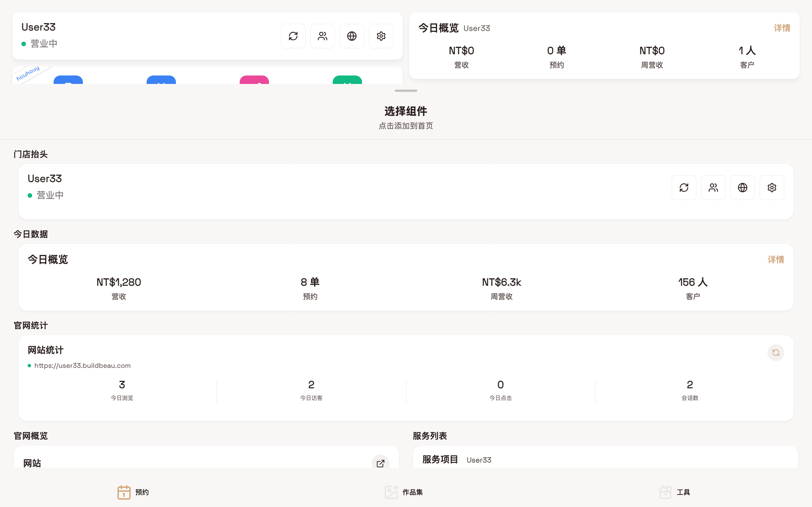This screenshot has height=507, width=812.
Task: Open the globe icon on the 门店抬头 card
Action: point(743,187)
